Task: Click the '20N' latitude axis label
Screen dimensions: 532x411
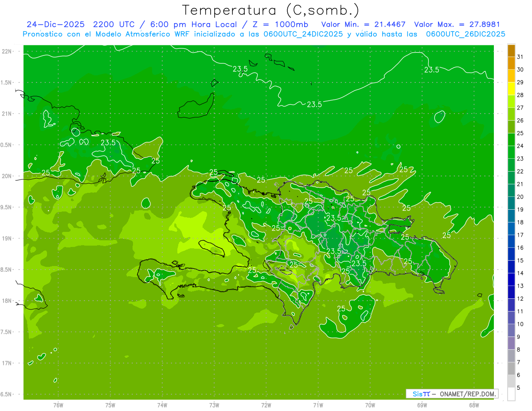Action: click(7, 176)
